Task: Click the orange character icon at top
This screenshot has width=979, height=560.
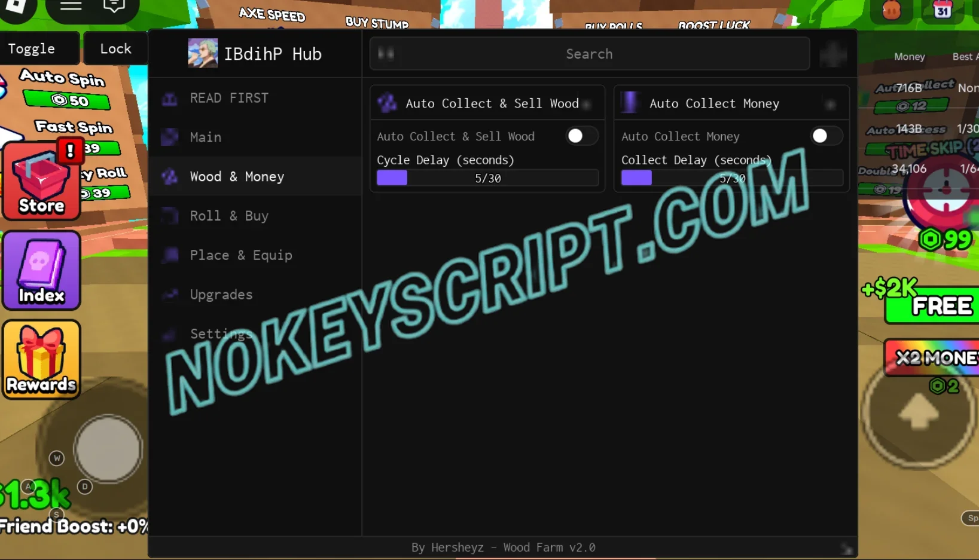Action: pyautogui.click(x=891, y=10)
